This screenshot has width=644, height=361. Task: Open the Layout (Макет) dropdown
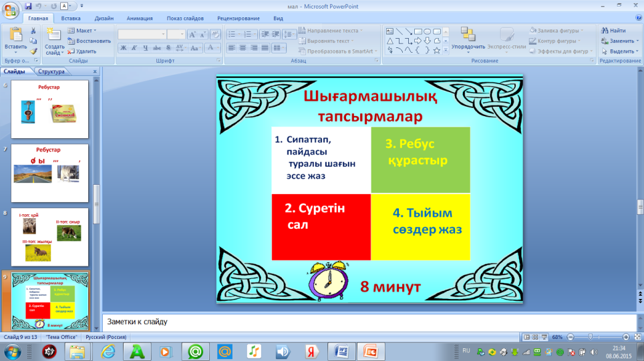click(x=82, y=30)
